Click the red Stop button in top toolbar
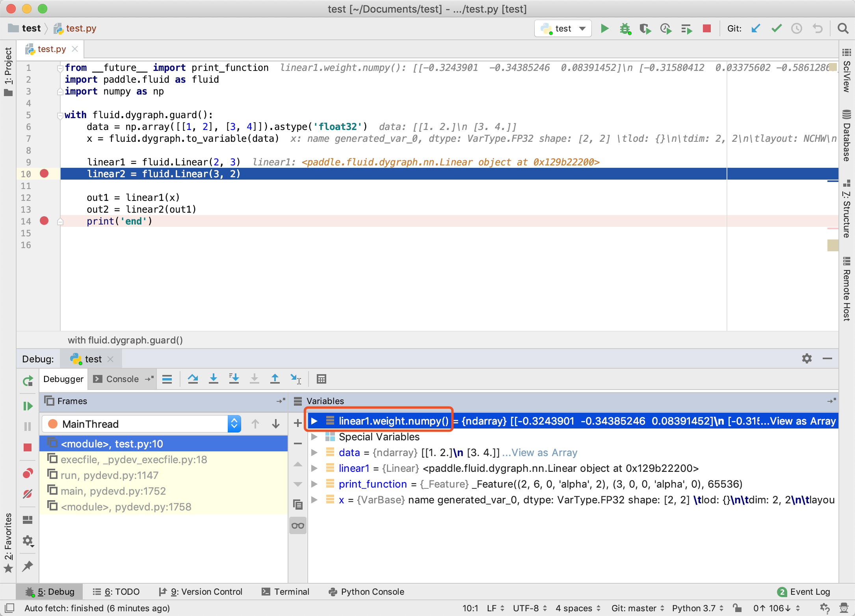 [x=706, y=28]
